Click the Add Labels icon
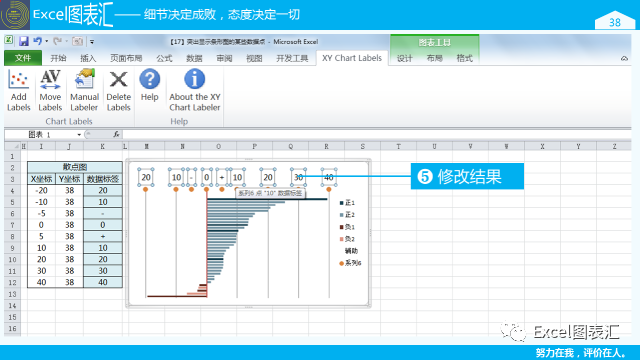 [x=18, y=90]
